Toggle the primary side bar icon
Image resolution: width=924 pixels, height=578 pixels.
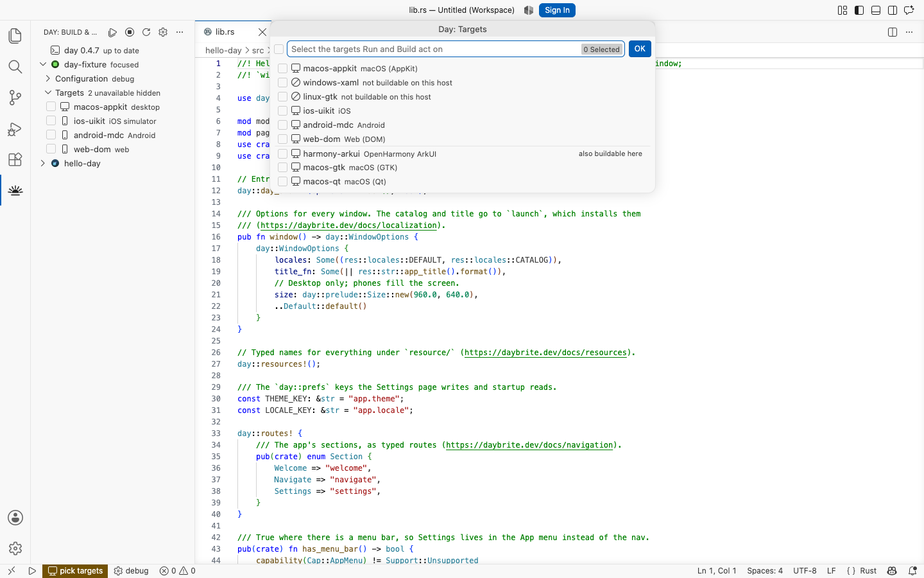pyautogui.click(x=859, y=10)
